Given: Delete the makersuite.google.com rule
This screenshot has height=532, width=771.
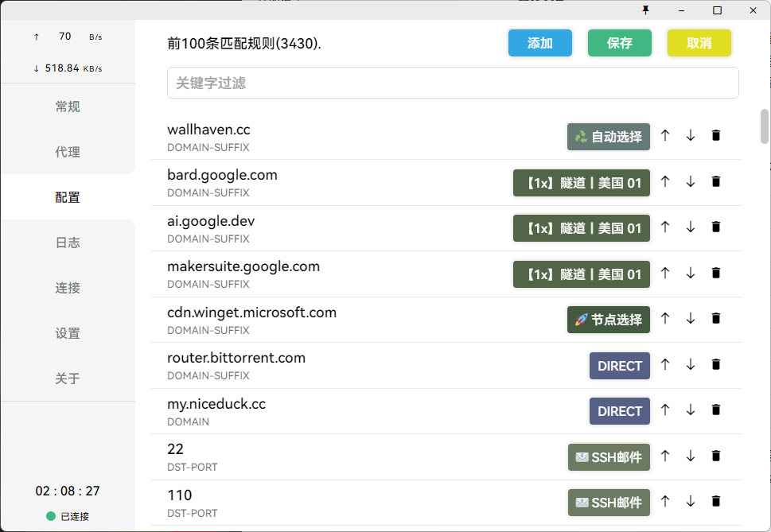Looking at the screenshot, I should click(715, 274).
